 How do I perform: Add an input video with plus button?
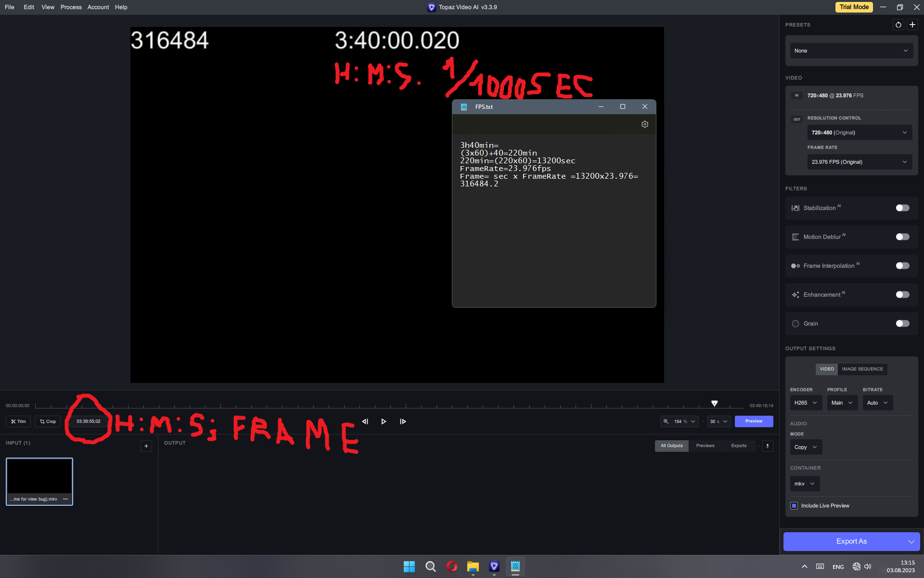tap(146, 446)
